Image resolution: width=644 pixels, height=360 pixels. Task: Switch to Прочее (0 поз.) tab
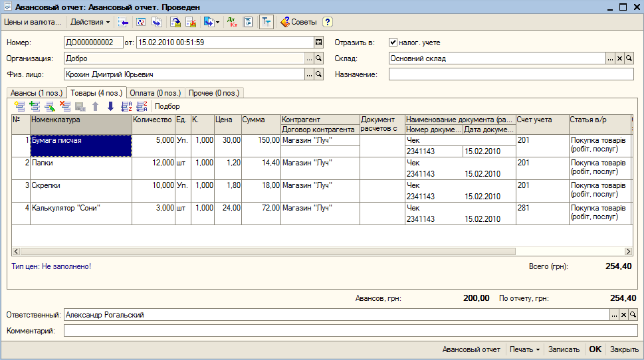click(x=214, y=93)
